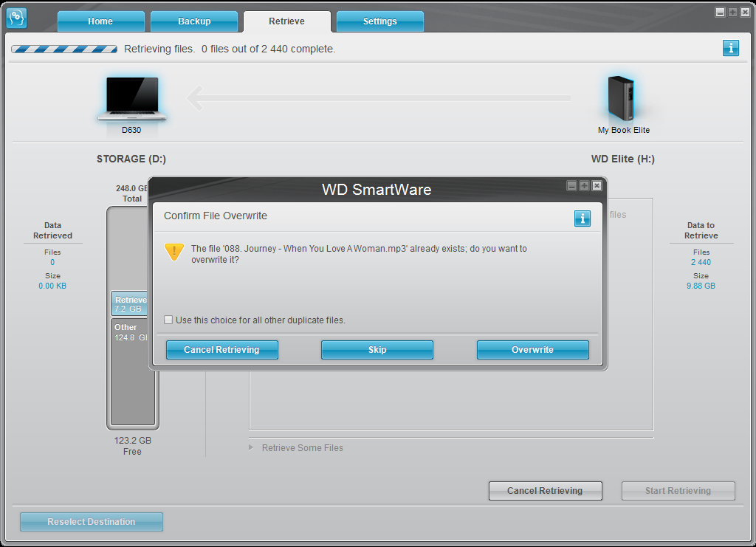Click the 'WD Elite (H:)' label
This screenshot has width=756, height=547.
[x=623, y=159]
